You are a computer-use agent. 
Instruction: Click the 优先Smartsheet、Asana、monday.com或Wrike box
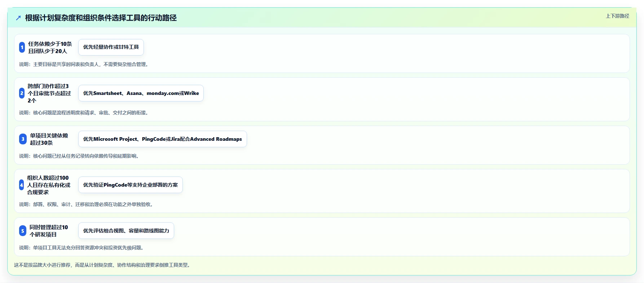tap(141, 93)
